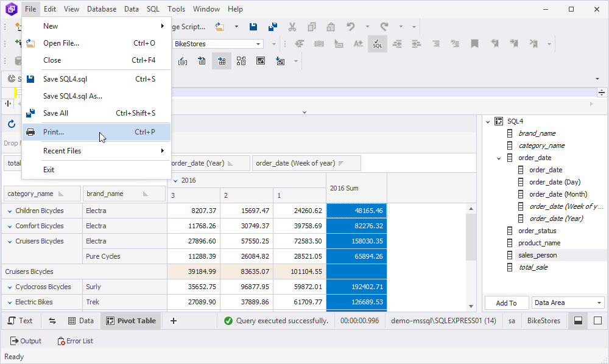Open the Tools menu
This screenshot has width=609, height=364.
[x=177, y=9]
